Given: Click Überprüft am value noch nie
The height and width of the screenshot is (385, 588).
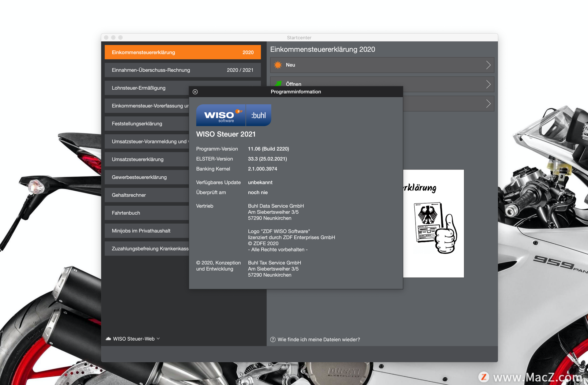Looking at the screenshot, I should tap(258, 192).
